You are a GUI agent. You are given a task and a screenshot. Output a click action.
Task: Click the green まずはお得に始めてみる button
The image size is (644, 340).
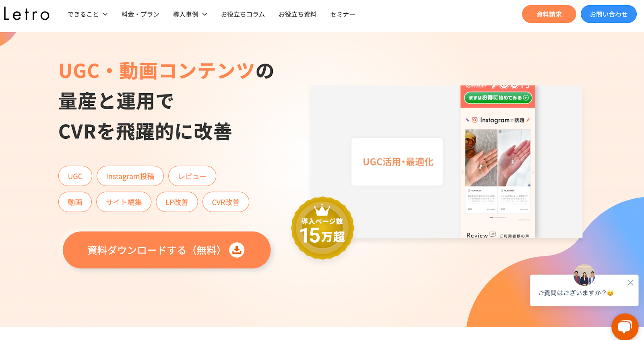(498, 98)
